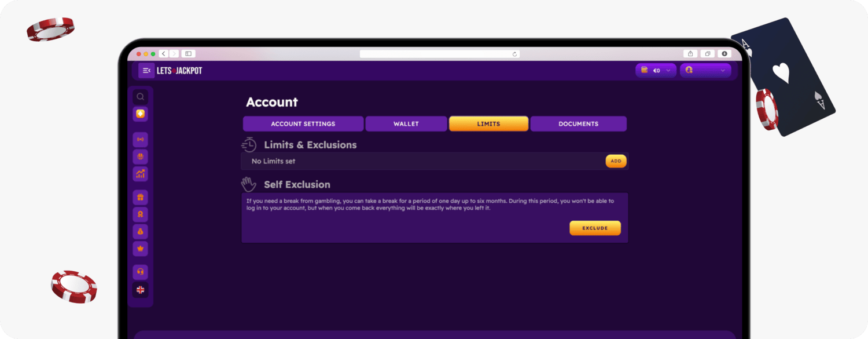Click the browser share icon
The width and height of the screenshot is (868, 339).
691,54
